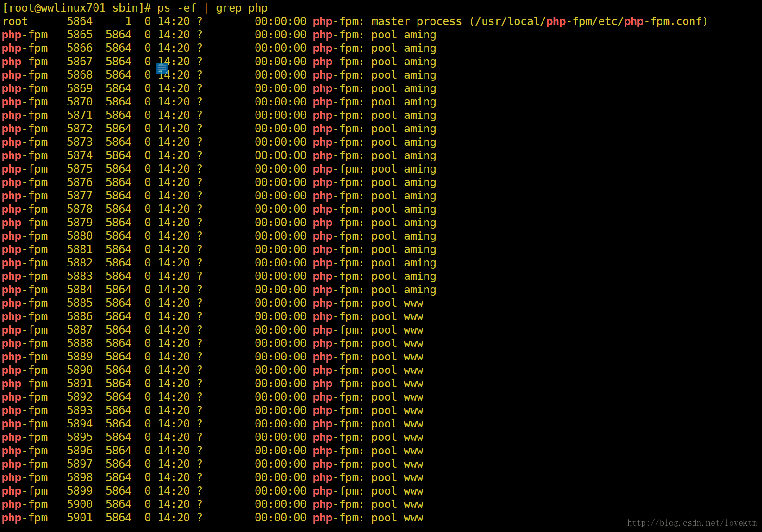The width and height of the screenshot is (762, 532).
Task: Click PID 5868
Action: [80, 75]
